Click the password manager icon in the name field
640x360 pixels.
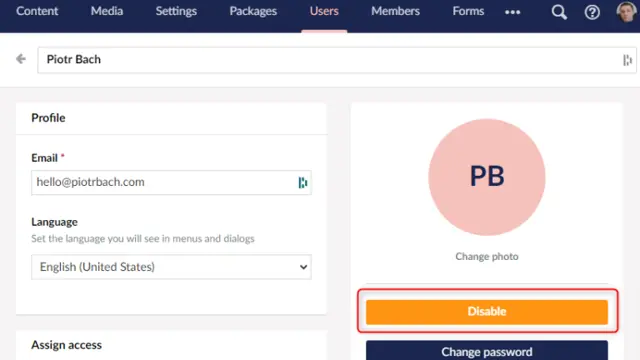point(627,60)
